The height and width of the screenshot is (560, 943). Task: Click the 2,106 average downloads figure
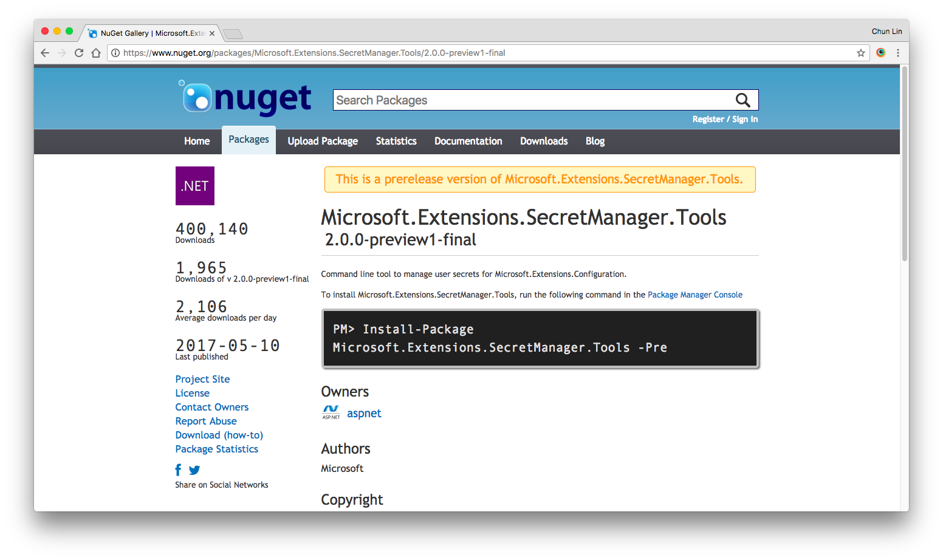(x=201, y=306)
